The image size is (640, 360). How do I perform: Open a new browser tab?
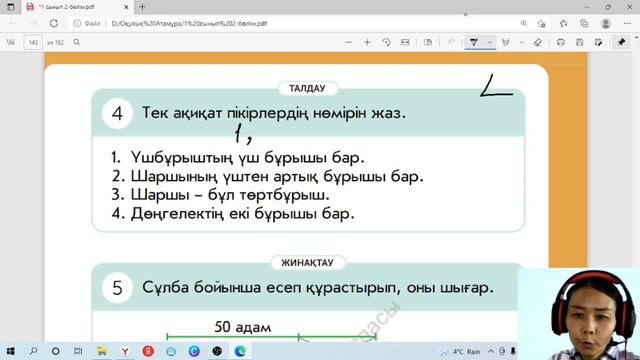coord(142,7)
